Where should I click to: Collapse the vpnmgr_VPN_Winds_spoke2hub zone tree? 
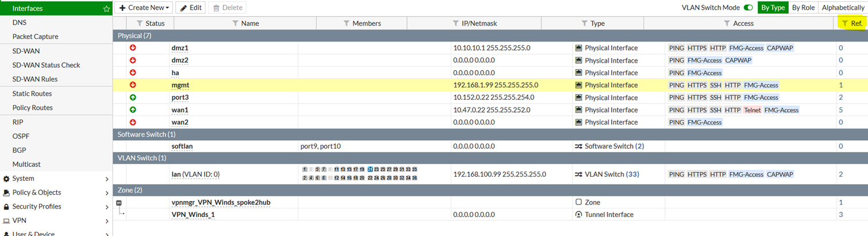(119, 203)
